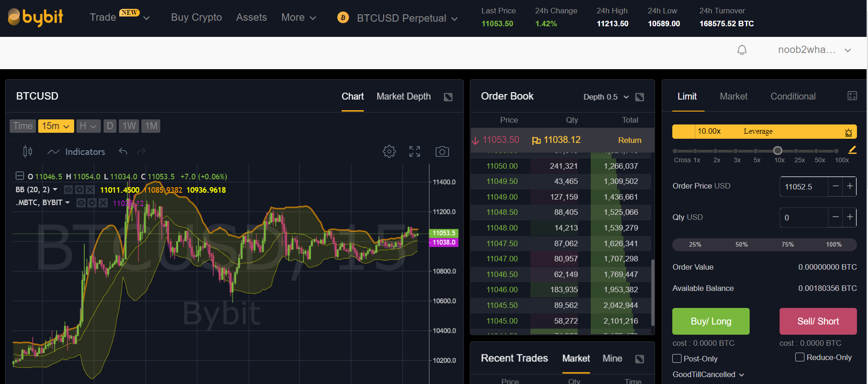Click the Bybit logo
The height and width of the screenshot is (384, 868).
pos(35,18)
